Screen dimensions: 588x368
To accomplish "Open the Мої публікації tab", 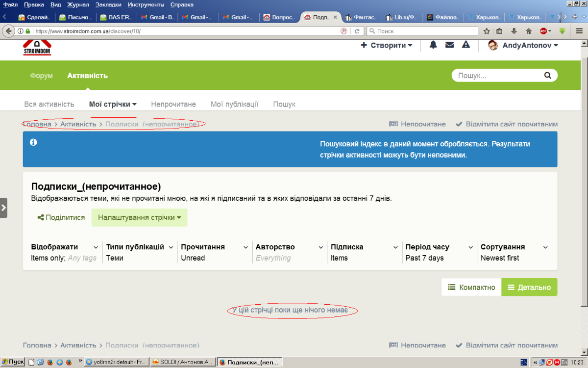I will pyautogui.click(x=234, y=104).
